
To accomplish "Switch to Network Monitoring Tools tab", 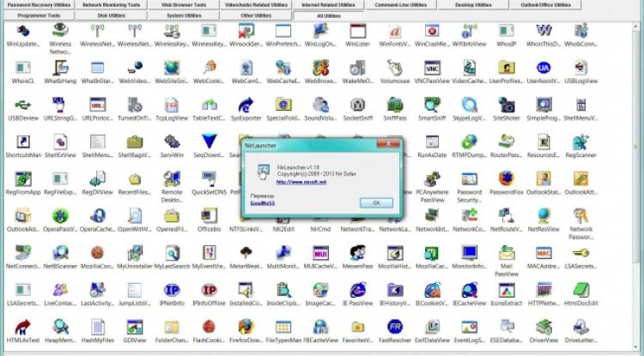I will click(x=111, y=5).
